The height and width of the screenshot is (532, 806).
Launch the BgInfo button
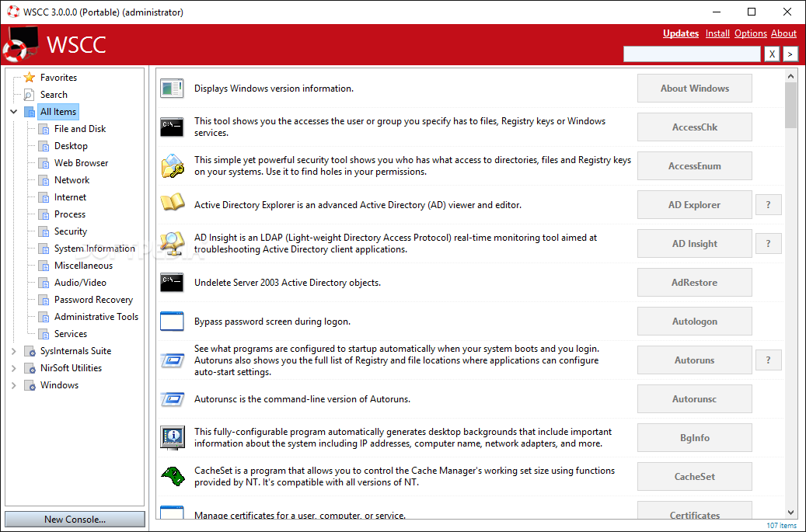694,438
